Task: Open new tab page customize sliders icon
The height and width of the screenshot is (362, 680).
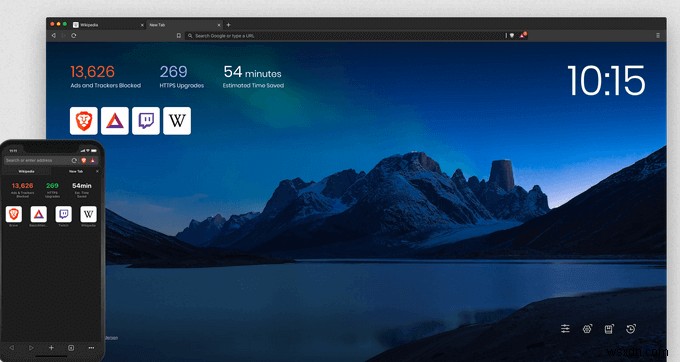Action: point(565,329)
